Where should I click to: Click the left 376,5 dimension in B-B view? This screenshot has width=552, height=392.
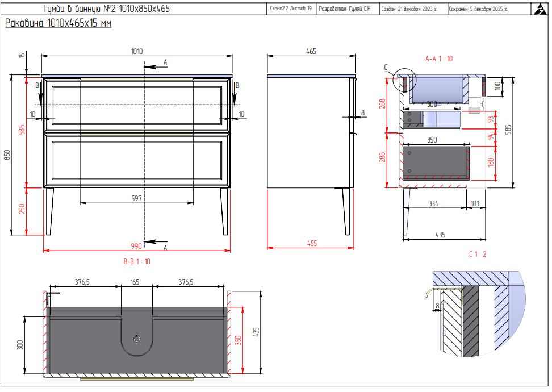click(82, 282)
